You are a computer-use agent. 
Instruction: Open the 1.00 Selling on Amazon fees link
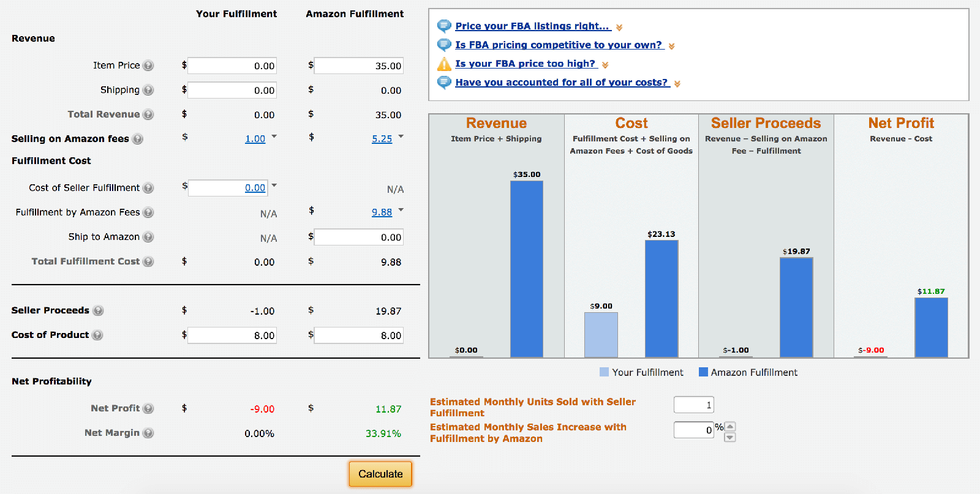[x=255, y=139]
